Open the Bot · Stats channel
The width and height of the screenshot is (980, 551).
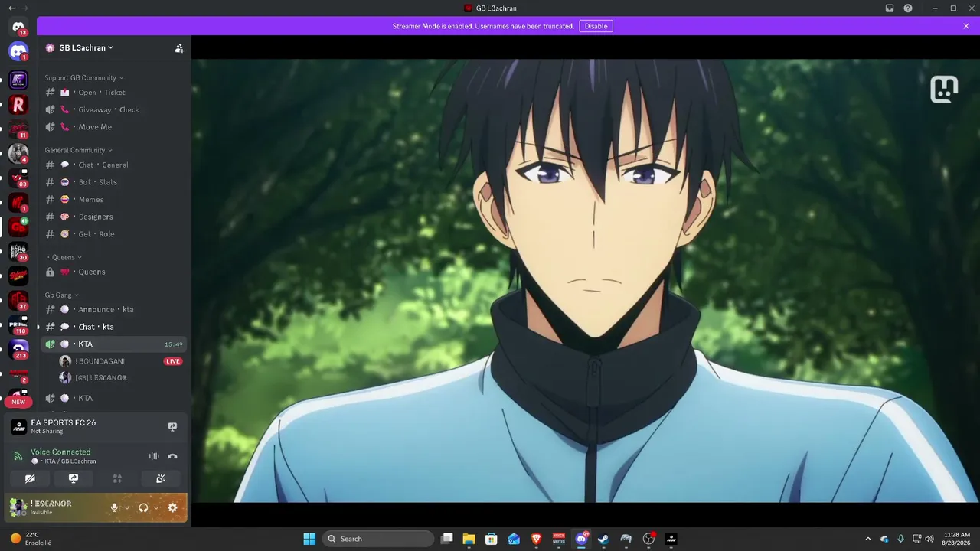tap(113, 182)
